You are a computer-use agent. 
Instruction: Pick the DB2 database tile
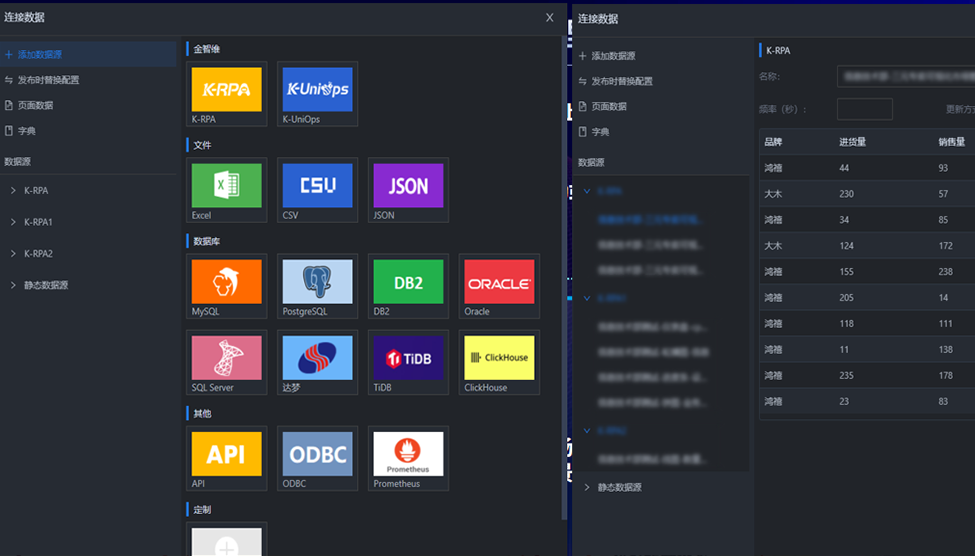click(408, 286)
